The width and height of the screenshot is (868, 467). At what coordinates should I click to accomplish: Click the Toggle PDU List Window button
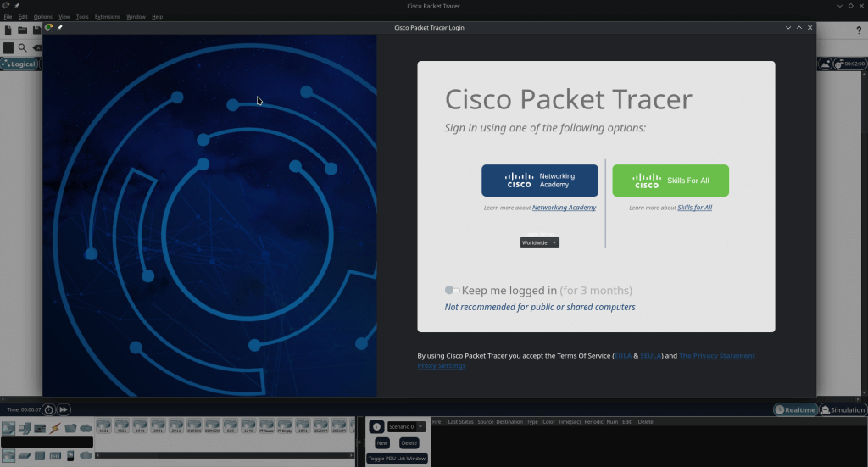[x=397, y=459]
